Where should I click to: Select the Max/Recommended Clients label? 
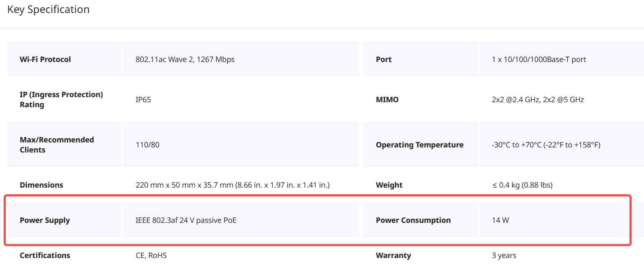[x=57, y=145]
